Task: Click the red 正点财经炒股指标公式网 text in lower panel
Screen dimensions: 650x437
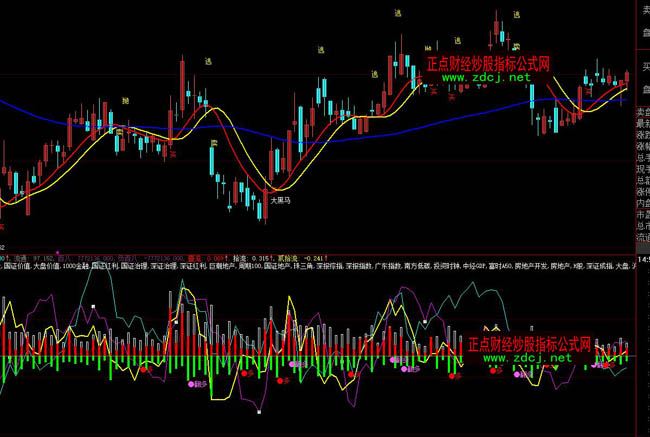Action: pyautogui.click(x=529, y=343)
